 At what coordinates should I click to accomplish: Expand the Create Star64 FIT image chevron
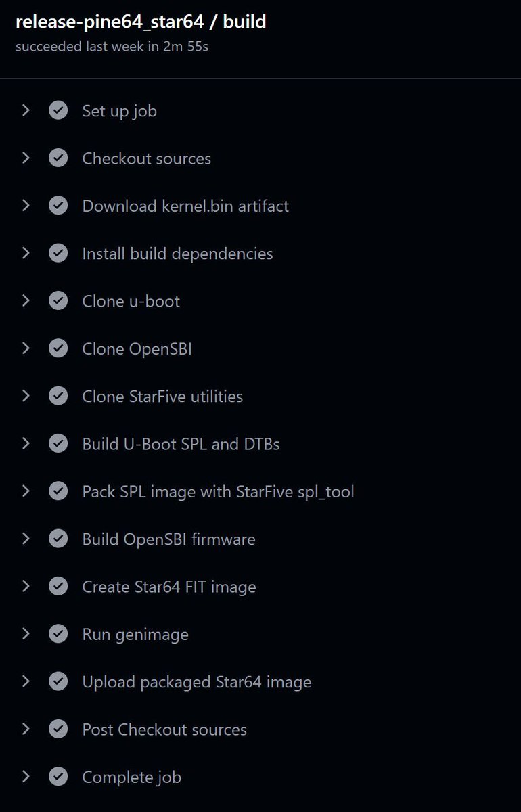click(x=26, y=587)
